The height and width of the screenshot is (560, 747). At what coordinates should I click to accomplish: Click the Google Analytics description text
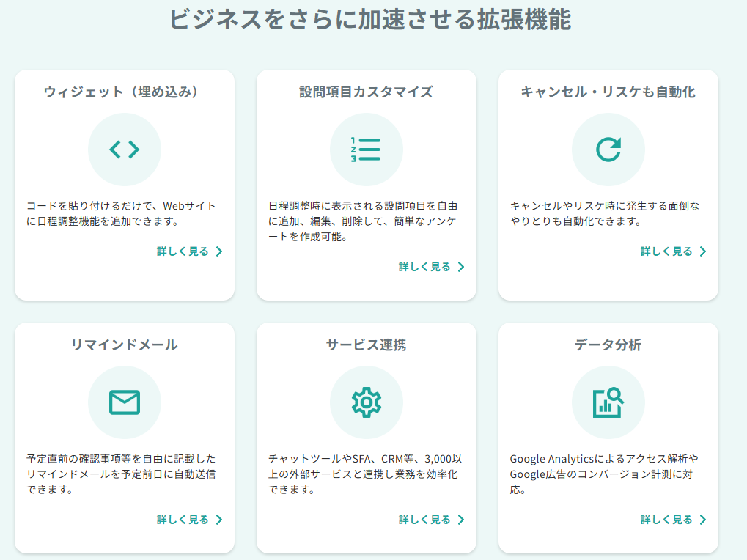pyautogui.click(x=604, y=474)
